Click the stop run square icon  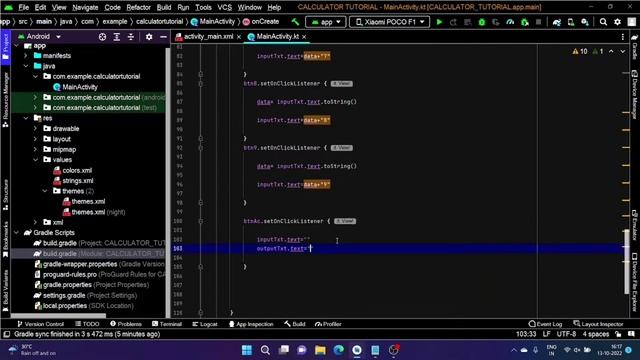click(x=538, y=22)
